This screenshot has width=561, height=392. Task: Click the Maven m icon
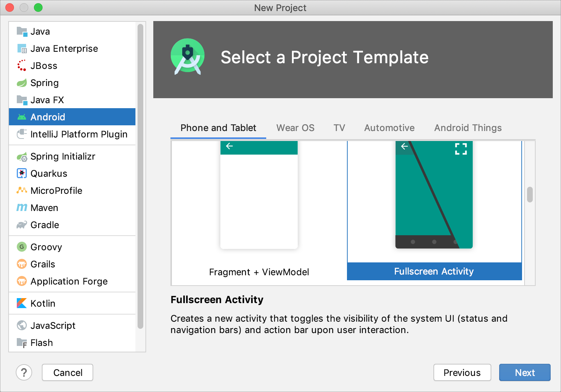[22, 207]
